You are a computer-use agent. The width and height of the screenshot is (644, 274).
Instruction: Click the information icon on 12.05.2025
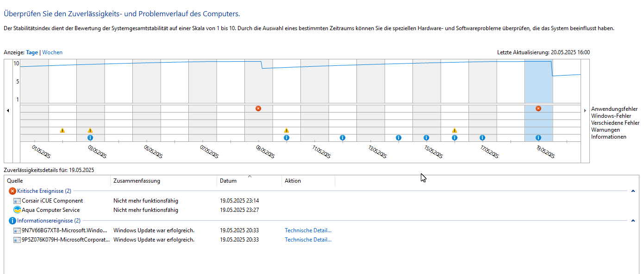pos(343,138)
